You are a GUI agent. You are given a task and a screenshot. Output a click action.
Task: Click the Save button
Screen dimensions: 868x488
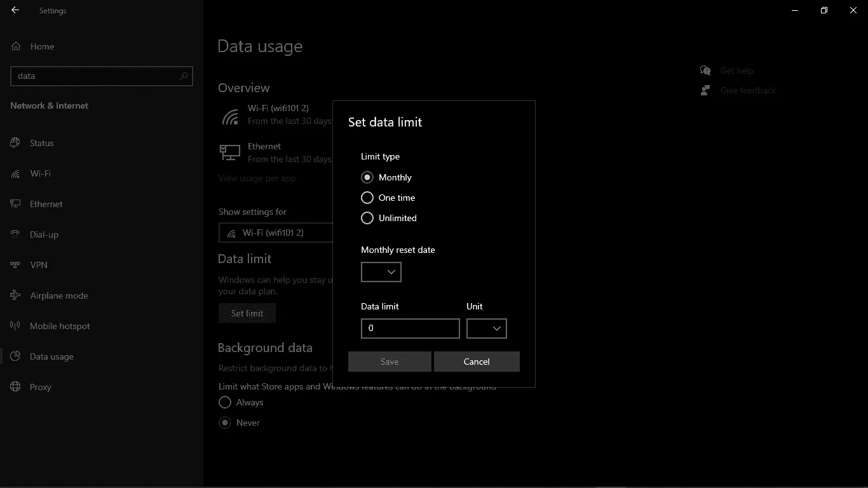390,362
